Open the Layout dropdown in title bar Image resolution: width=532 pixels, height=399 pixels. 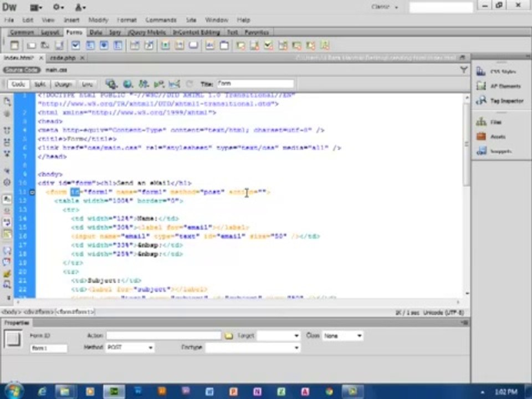(35, 7)
